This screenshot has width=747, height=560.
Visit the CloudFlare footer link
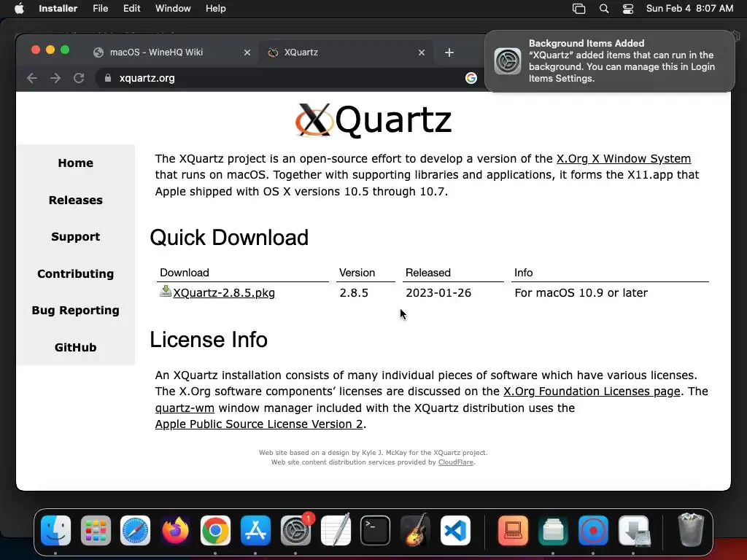[x=456, y=462]
